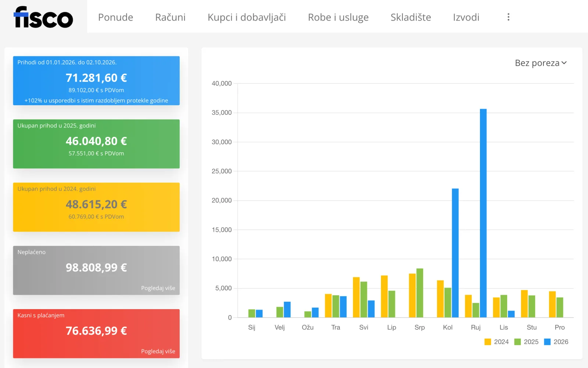Navigate to Skladište
Screen dimensions: 588x368
click(x=410, y=17)
